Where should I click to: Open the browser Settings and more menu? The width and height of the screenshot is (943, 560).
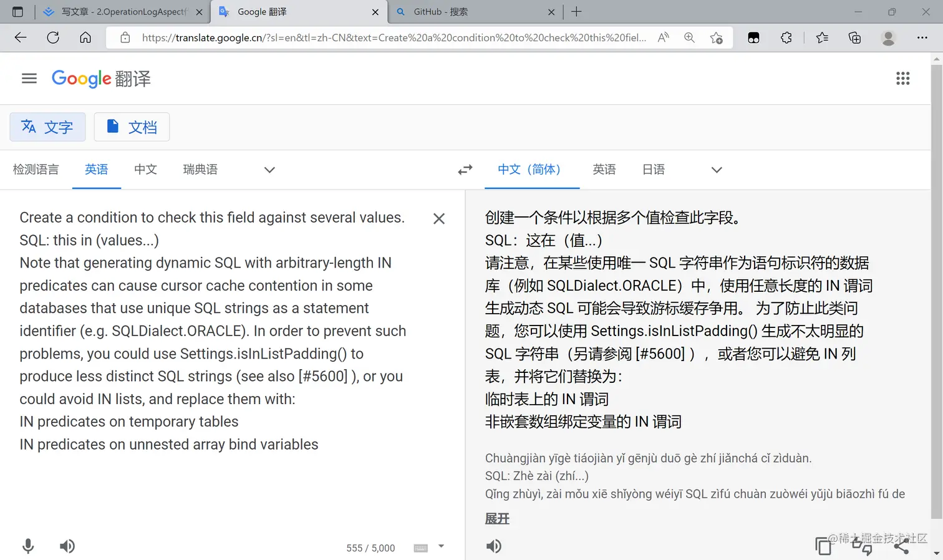click(x=922, y=37)
